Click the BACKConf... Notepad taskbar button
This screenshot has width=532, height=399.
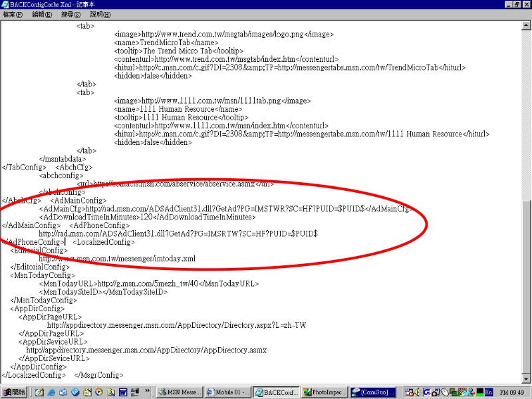(x=277, y=392)
